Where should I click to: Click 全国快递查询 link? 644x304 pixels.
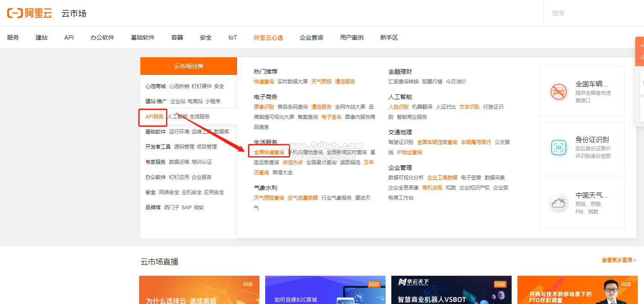(x=269, y=152)
